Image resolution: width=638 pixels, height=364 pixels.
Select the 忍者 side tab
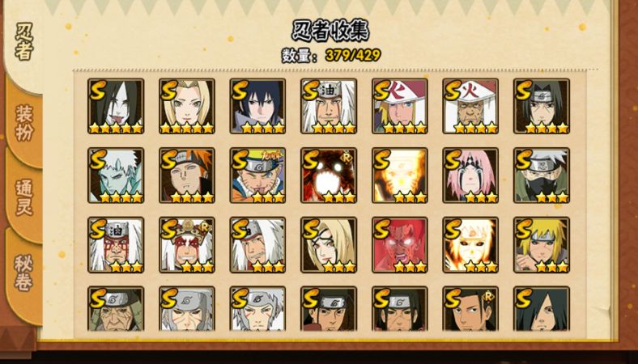(24, 40)
